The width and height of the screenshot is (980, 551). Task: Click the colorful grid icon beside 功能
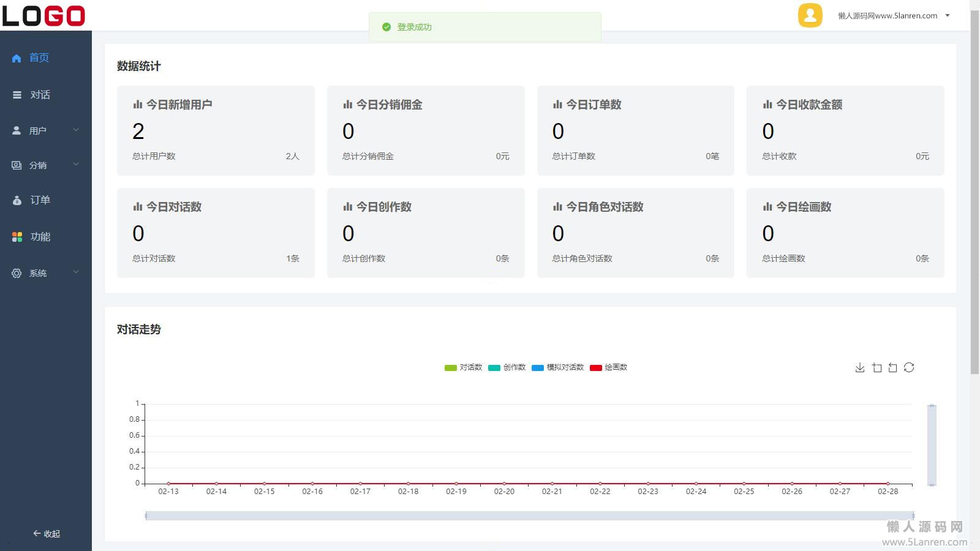(17, 237)
